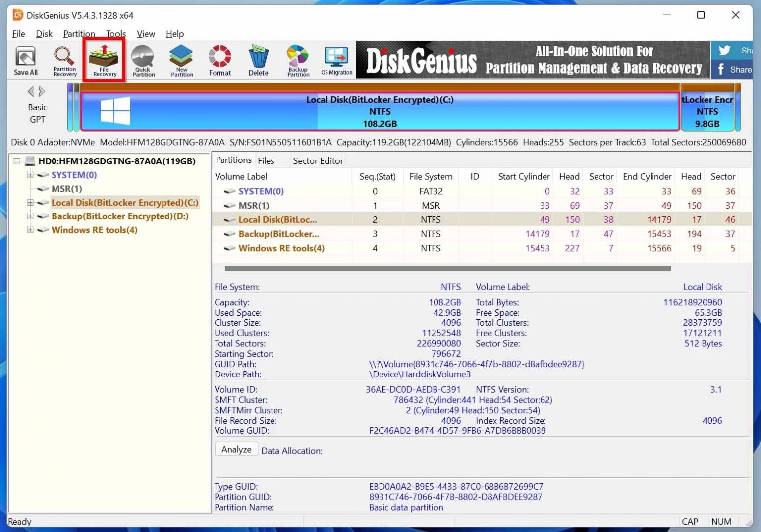Click the Delete partition icon
Image resolution: width=761 pixels, height=532 pixels.
[x=258, y=59]
